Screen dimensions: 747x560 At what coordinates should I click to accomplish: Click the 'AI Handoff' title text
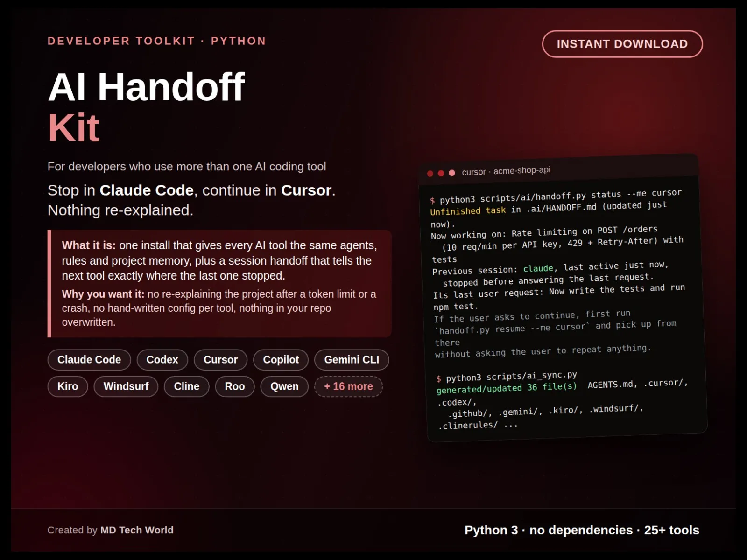click(146, 87)
